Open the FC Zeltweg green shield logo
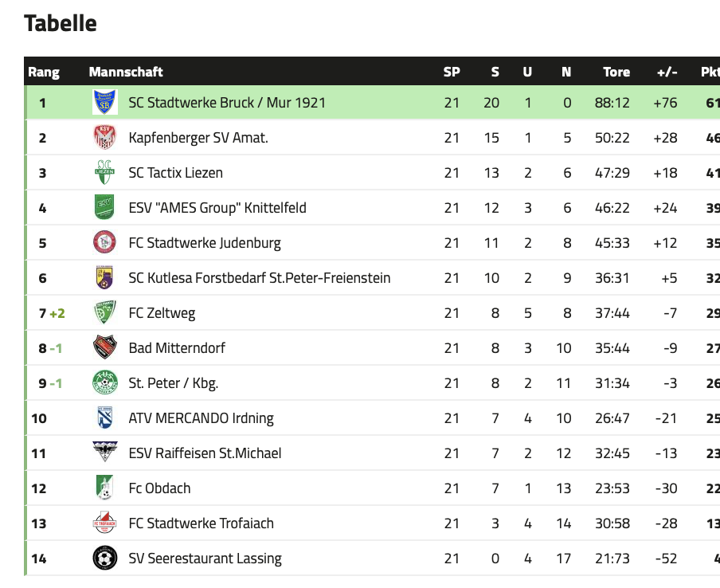Screen dimensions: 720x588 [x=104, y=312]
